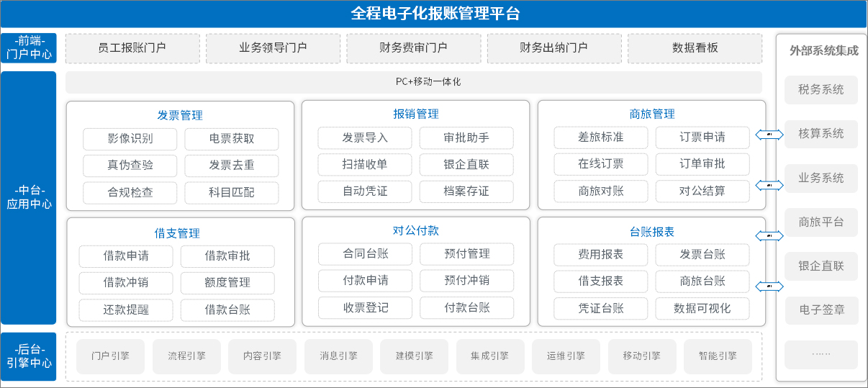Select the 消息引擎 engine
868x388 pixels.
pos(338,356)
